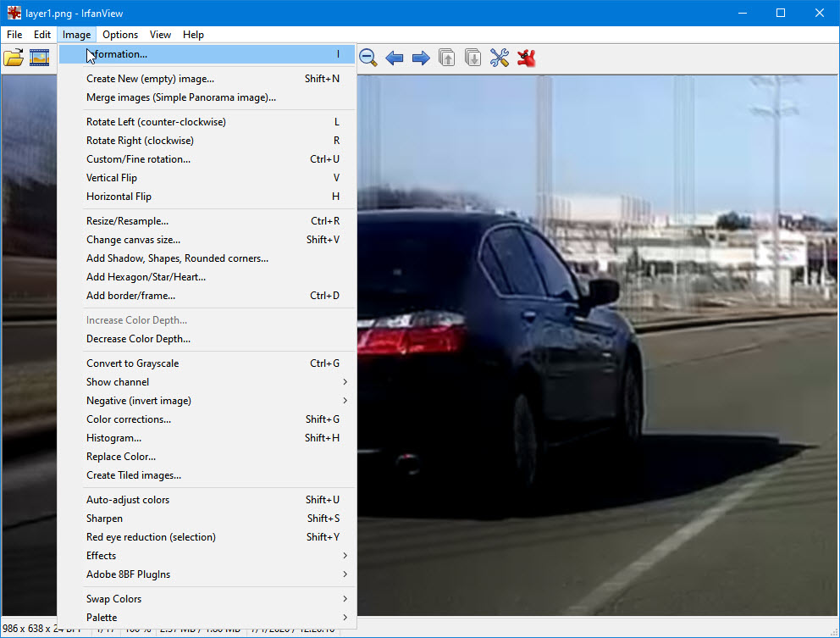
Task: Open the Options menu
Action: [120, 35]
